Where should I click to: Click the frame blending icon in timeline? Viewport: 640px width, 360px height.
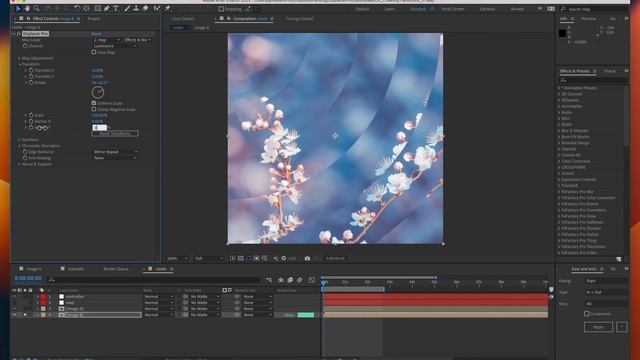[290, 280]
